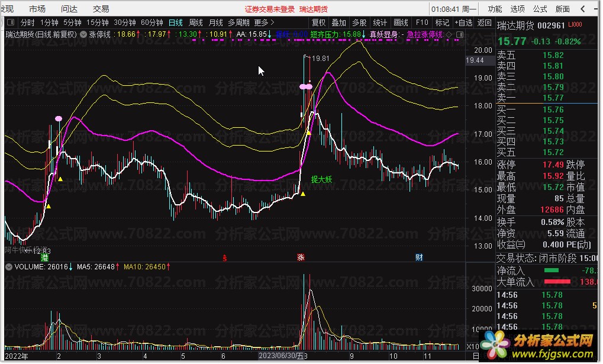This screenshot has width=603, height=364.
Task: Click the 换手 value 0.58%
Action: (552, 222)
